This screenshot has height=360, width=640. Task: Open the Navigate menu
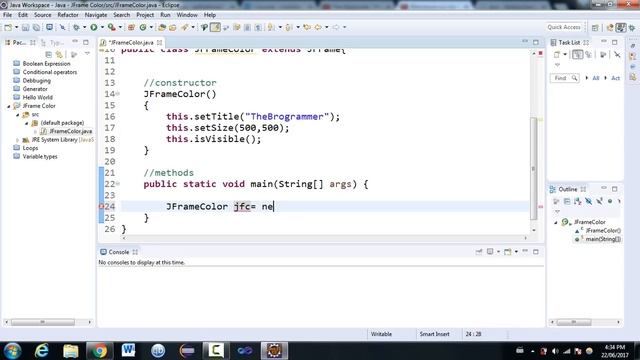pos(96,15)
